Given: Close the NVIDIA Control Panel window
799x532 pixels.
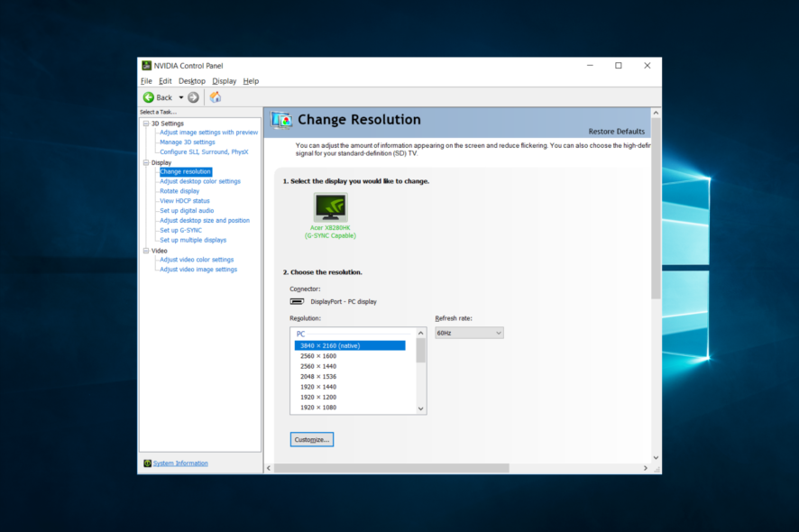Looking at the screenshot, I should (x=647, y=65).
